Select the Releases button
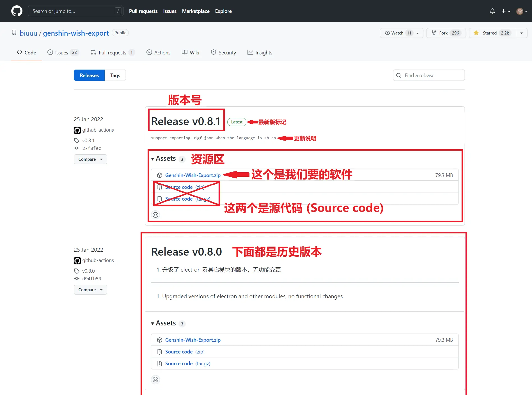The height and width of the screenshot is (395, 532). [89, 75]
